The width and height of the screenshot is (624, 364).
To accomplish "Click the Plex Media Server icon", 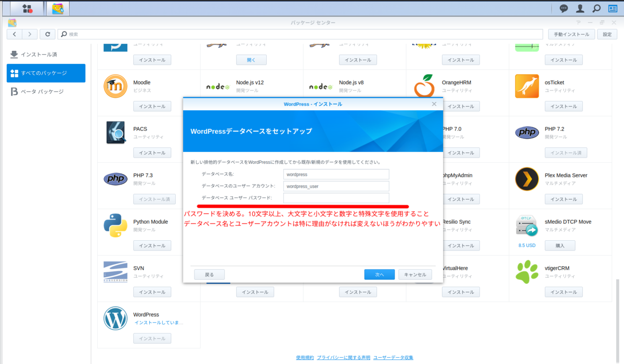I will click(527, 179).
